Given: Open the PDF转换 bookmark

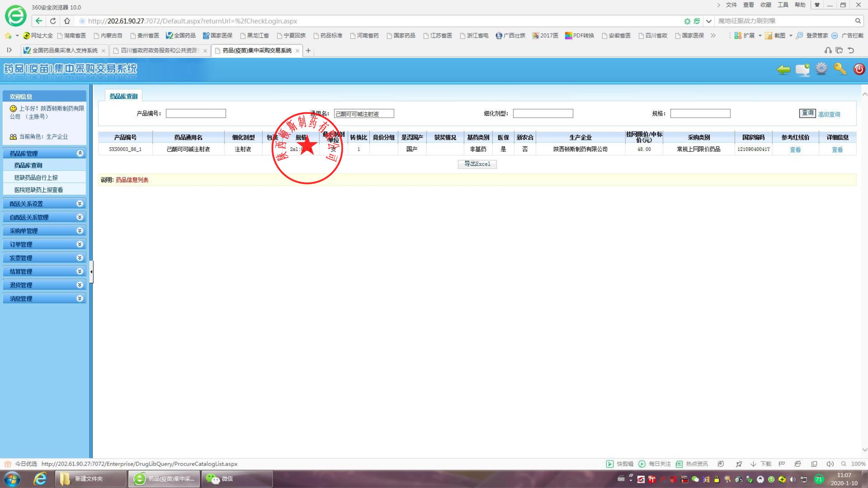Looking at the screenshot, I should coord(580,36).
